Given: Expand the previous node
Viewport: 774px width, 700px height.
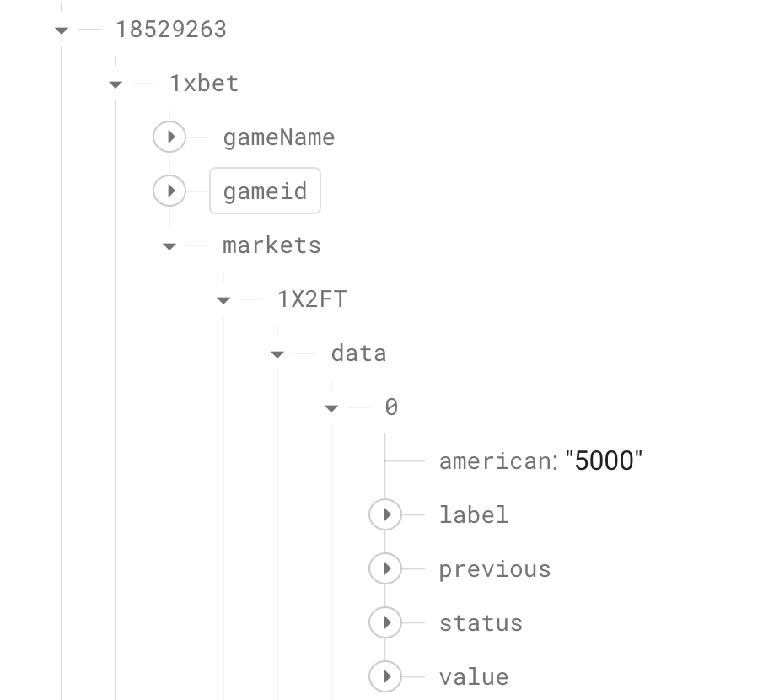Looking at the screenshot, I should click(x=385, y=568).
